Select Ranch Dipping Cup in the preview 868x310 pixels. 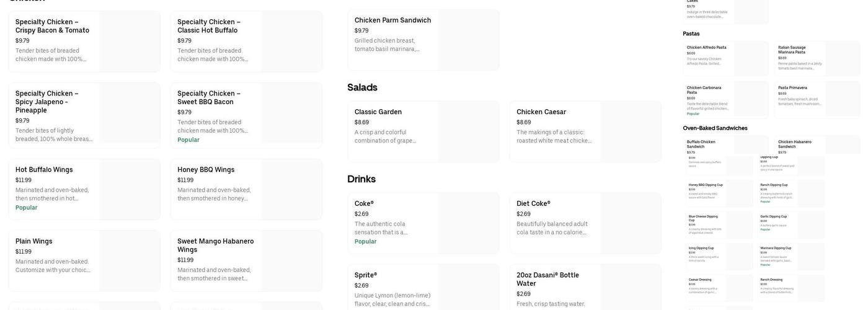(791, 193)
